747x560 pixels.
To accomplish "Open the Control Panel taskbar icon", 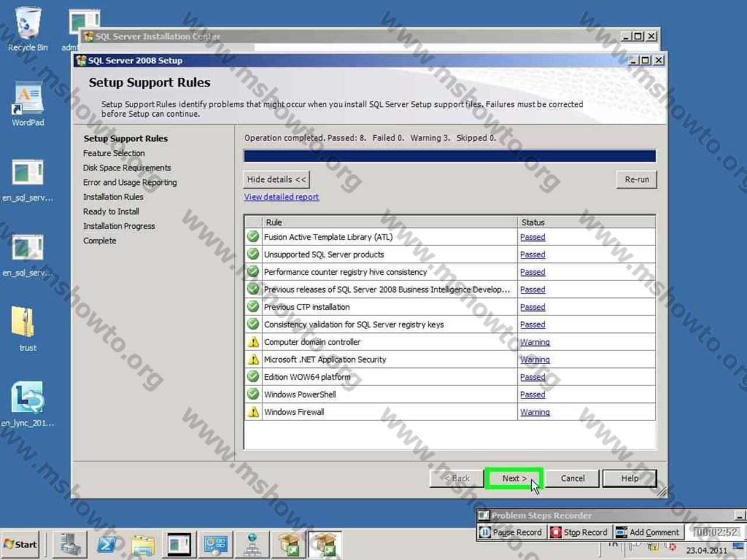I will (215, 545).
